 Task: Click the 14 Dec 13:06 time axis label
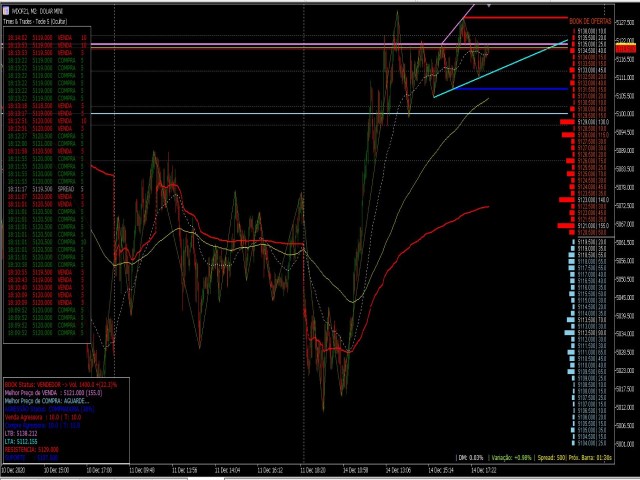pos(399,470)
